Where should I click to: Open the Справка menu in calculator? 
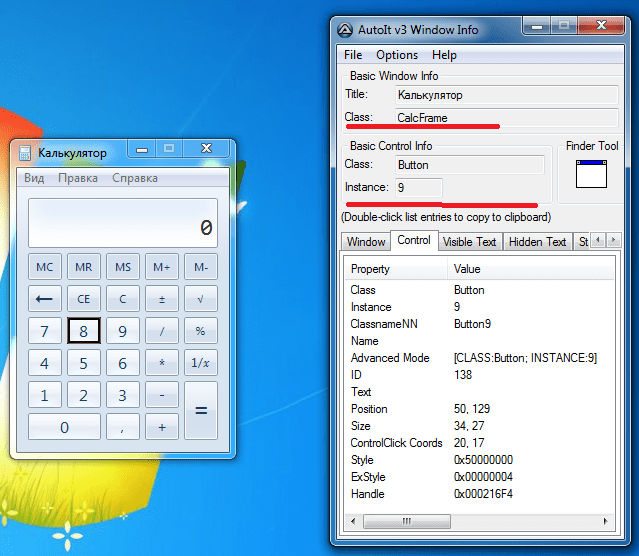click(x=135, y=178)
